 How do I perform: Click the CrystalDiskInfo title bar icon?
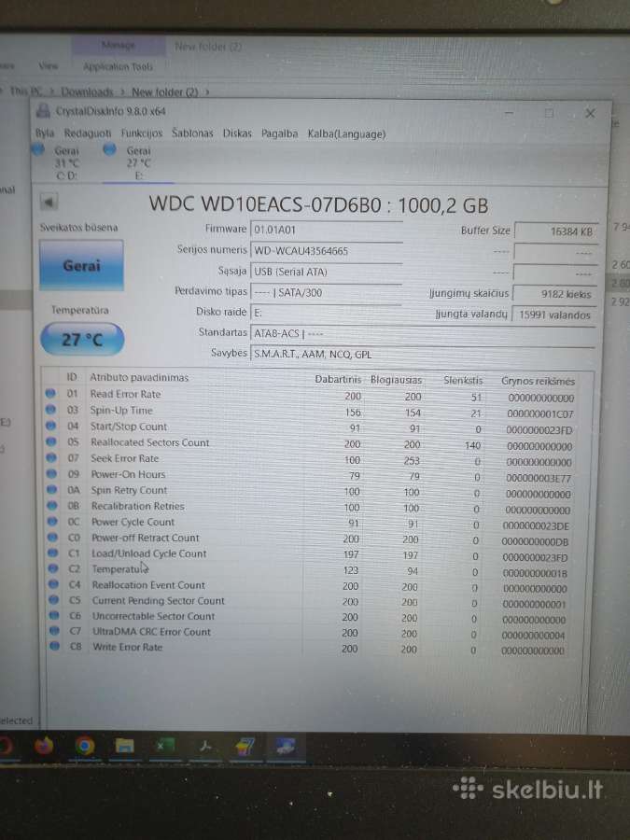43,111
